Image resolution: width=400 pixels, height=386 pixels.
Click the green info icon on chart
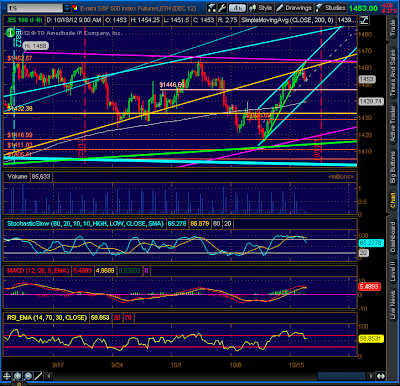click(10, 32)
